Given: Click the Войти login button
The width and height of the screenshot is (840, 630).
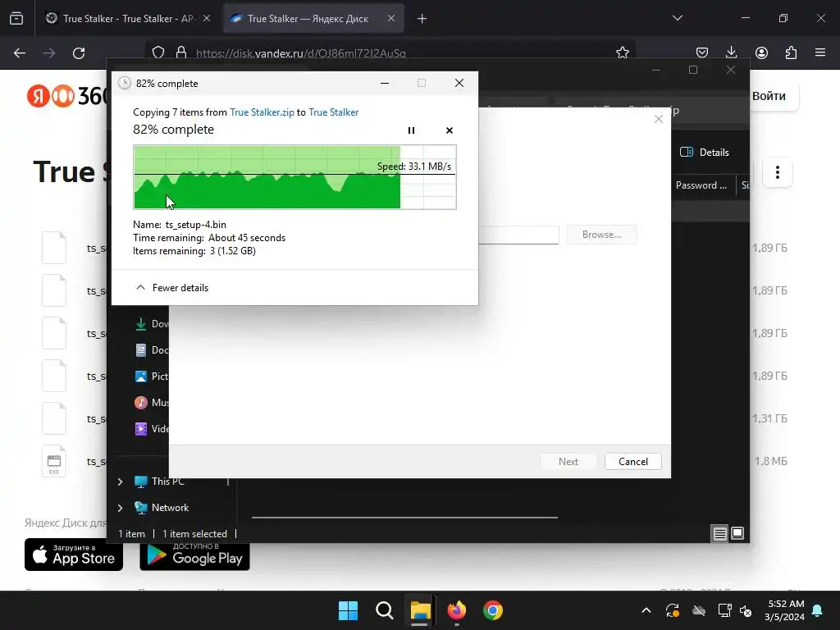Looking at the screenshot, I should (771, 97).
